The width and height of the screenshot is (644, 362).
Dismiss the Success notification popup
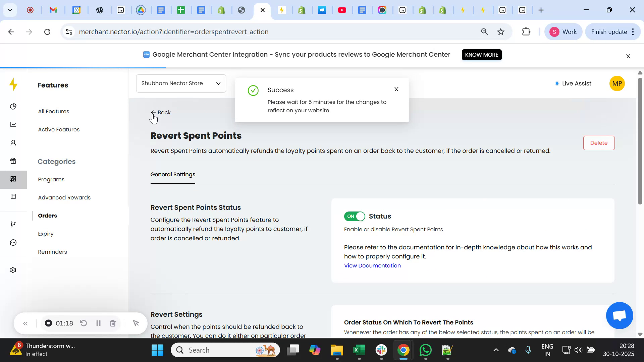pyautogui.click(x=396, y=89)
